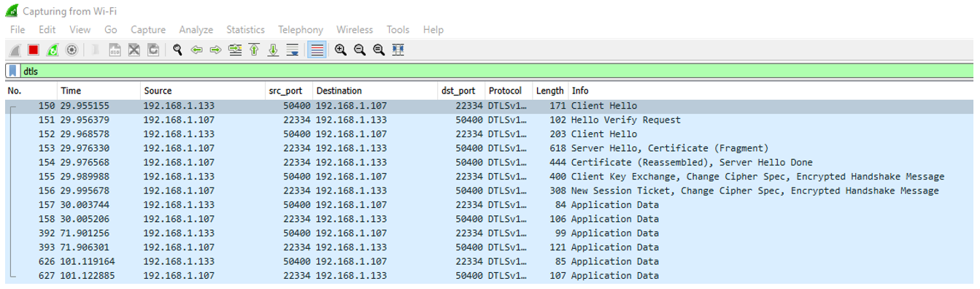Viewport: 980px width, 289px height.
Task: Open the Go menu
Action: tap(111, 30)
